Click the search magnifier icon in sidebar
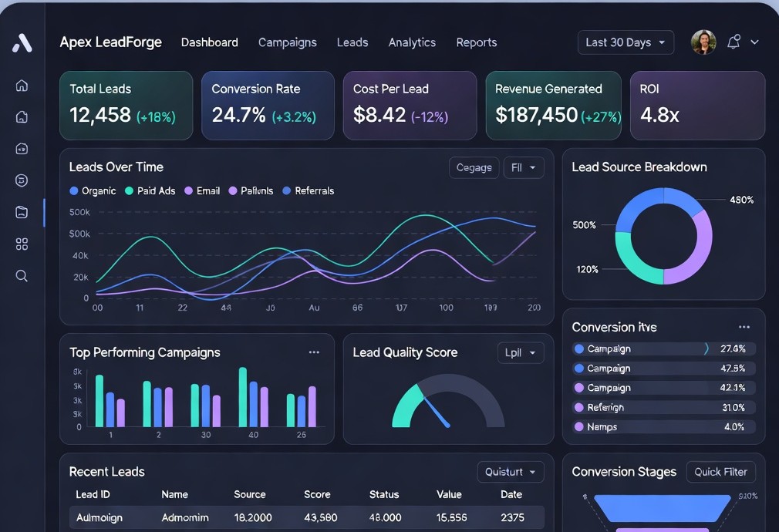The width and height of the screenshot is (779, 532). click(x=22, y=276)
